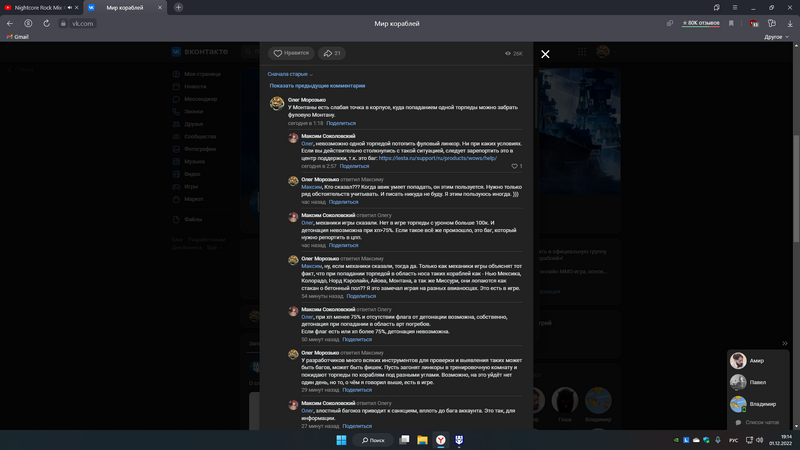Viewport: 800px width, 450px height.
Task: Open site security info via lock icon
Action: tap(63, 23)
